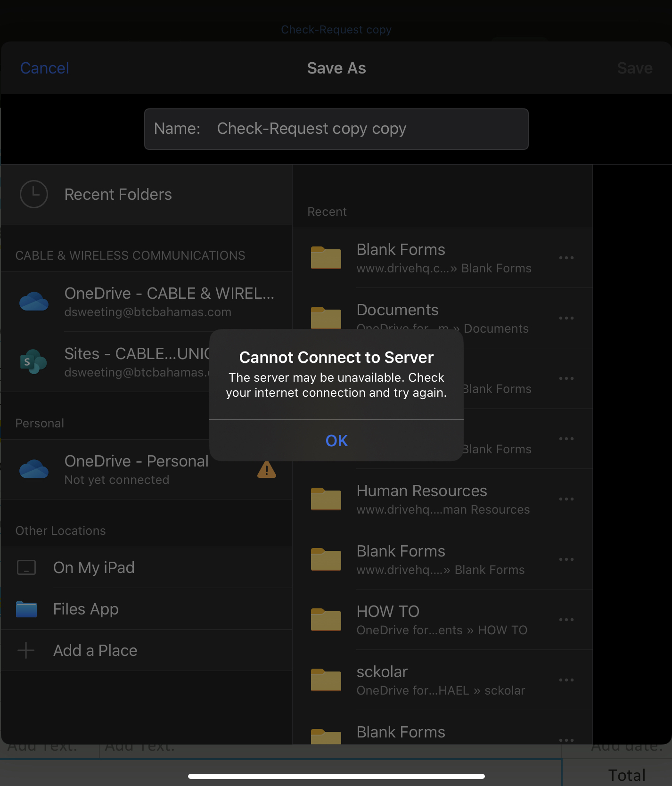Image resolution: width=672 pixels, height=786 pixels.
Task: Open the Files App folder icon
Action: [26, 609]
